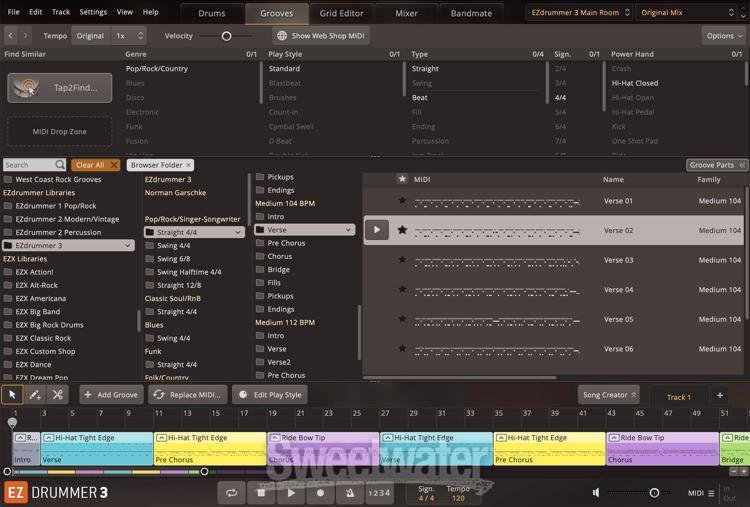
Task: Open the Options dropdown
Action: [724, 35]
